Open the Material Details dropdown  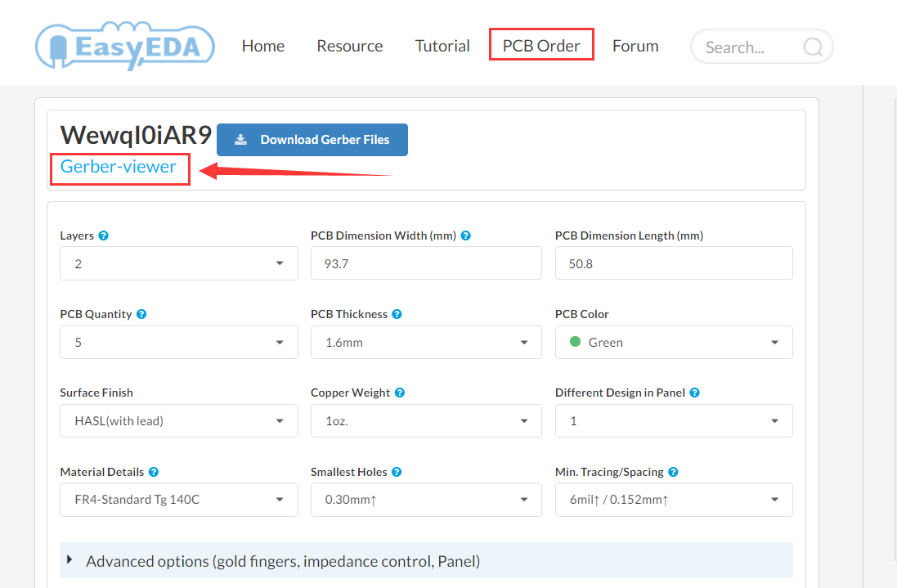[178, 499]
